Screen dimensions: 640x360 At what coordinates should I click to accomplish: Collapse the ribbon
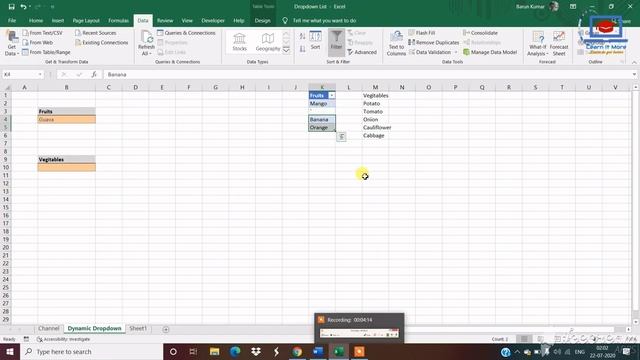634,62
